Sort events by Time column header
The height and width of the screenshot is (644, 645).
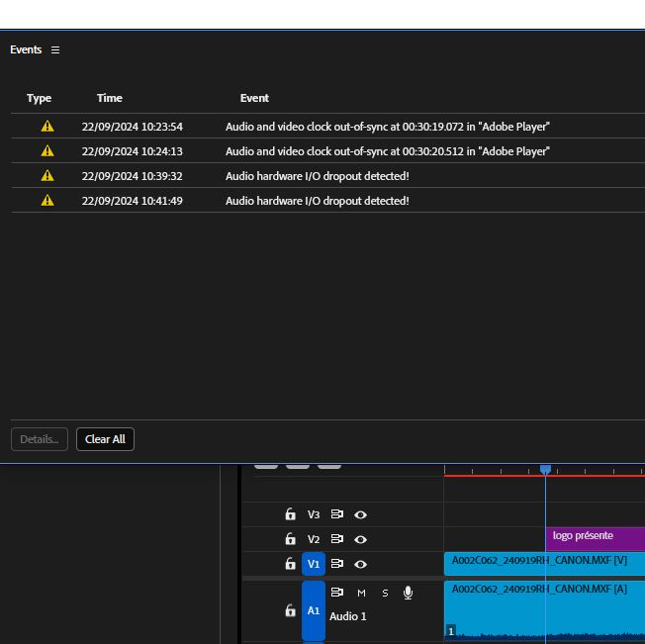point(110,98)
